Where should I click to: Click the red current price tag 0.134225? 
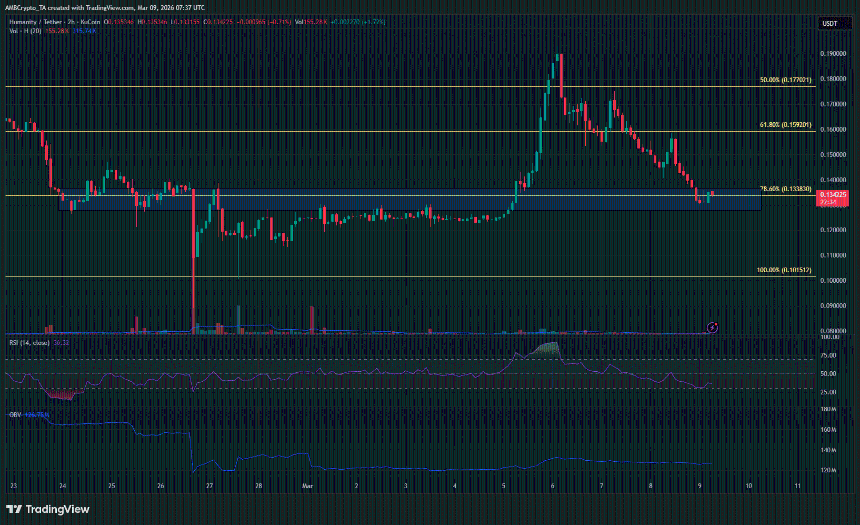click(x=833, y=198)
